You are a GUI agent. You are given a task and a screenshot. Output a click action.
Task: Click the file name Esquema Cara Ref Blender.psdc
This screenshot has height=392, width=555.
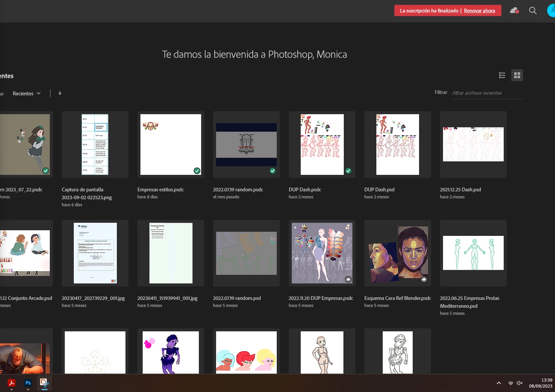pyautogui.click(x=398, y=298)
